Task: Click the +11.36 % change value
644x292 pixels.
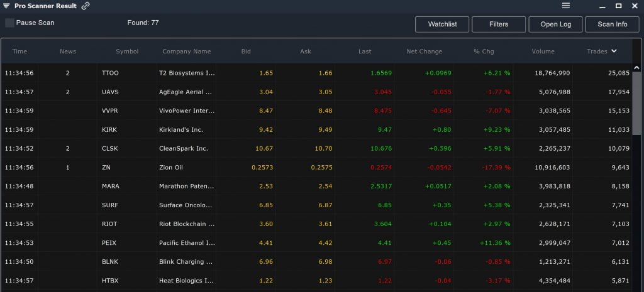Action: tap(495, 243)
